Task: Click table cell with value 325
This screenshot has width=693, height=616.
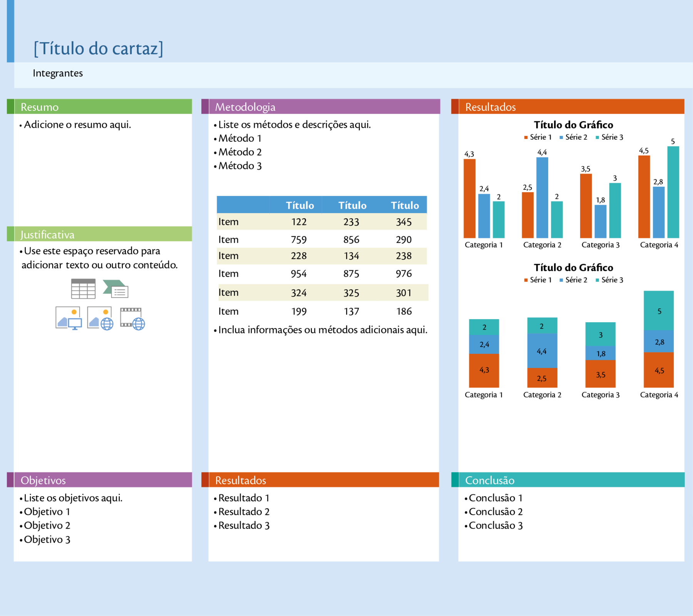Action: pos(351,293)
